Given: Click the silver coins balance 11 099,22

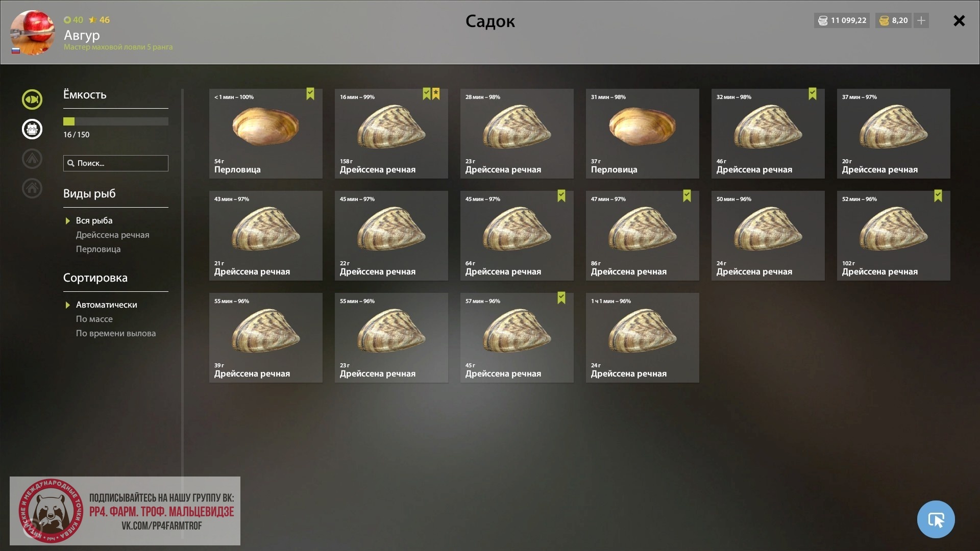Looking at the screenshot, I should 842,20.
